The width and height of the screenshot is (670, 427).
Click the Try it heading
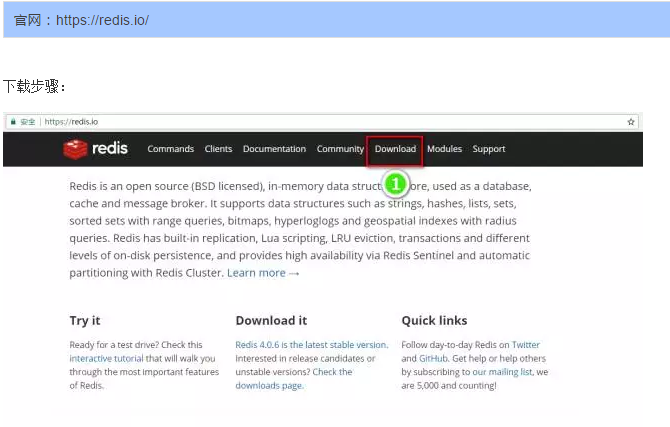pos(85,321)
